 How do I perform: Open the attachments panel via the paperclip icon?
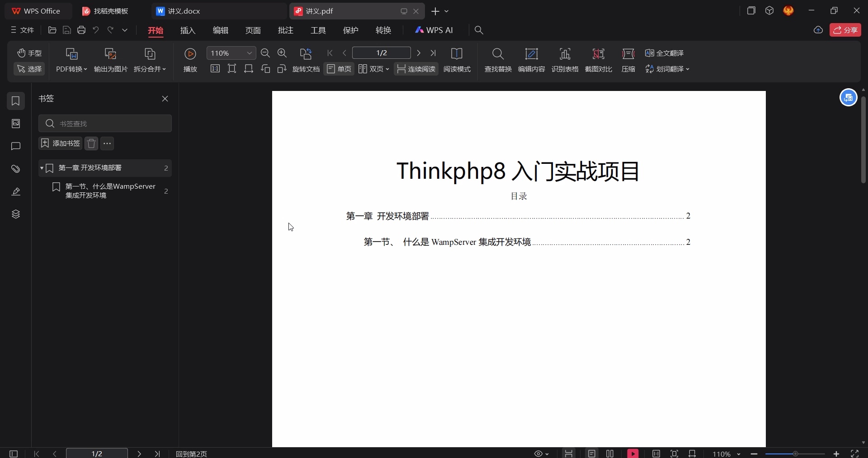pyautogui.click(x=16, y=169)
